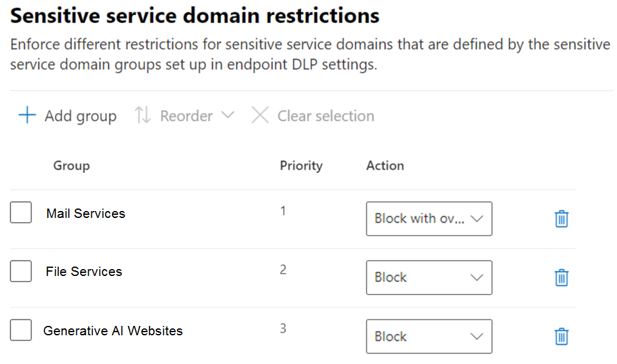Click the Reorder up-down arrows icon

tap(143, 115)
